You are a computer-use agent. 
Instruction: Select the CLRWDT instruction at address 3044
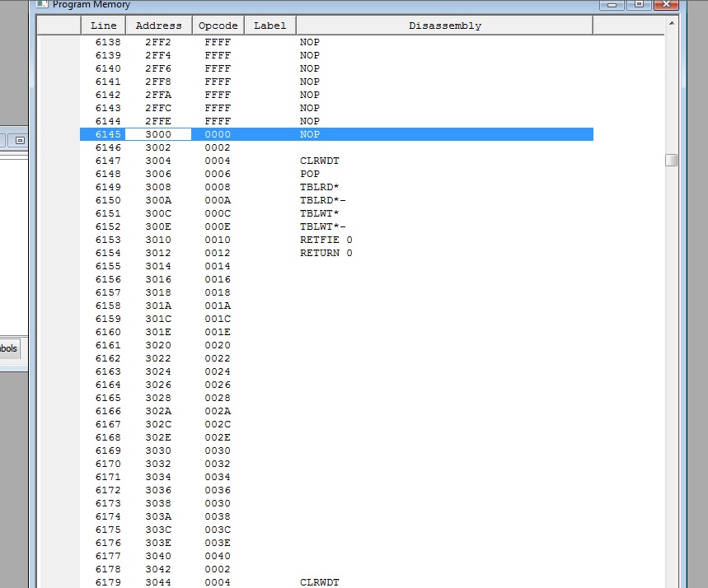coord(319,582)
